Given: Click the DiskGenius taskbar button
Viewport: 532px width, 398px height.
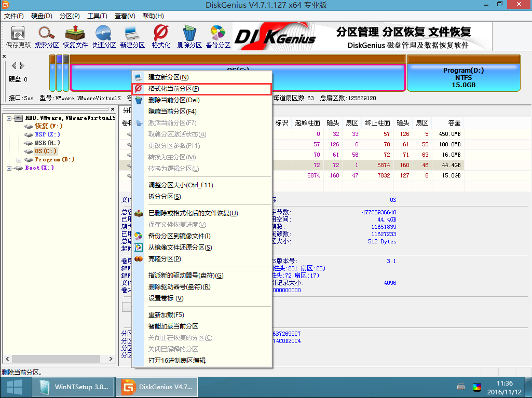Looking at the screenshot, I should [x=157, y=387].
